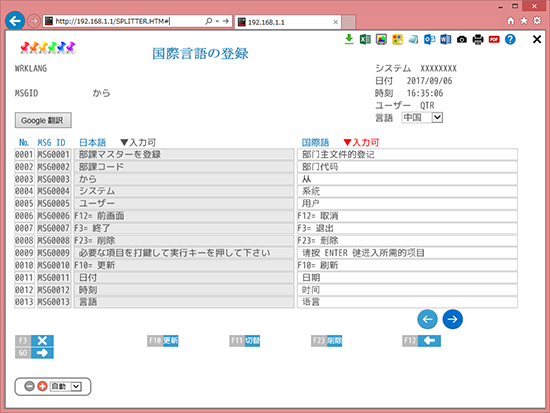The width and height of the screenshot is (550, 413).
Task: Open the address bar search magnifier
Action: tap(209, 21)
